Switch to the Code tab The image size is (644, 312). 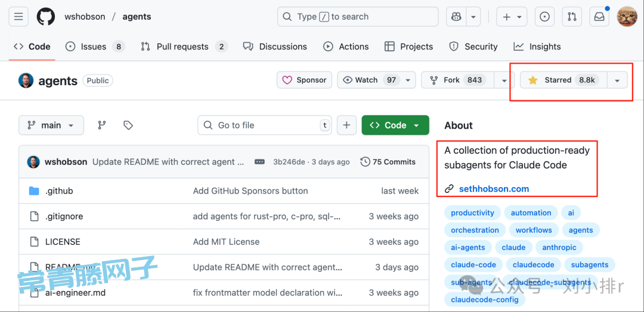(x=32, y=46)
